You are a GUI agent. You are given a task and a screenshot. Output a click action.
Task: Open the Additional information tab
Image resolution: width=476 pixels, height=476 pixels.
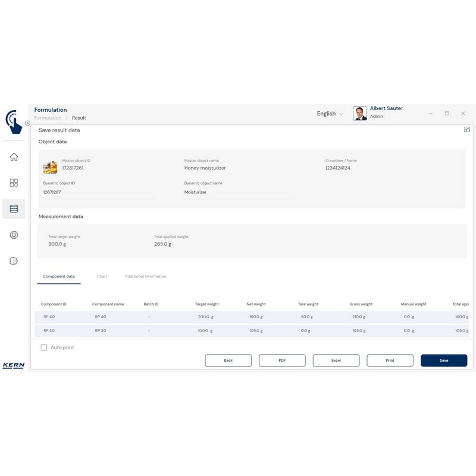pos(145,276)
